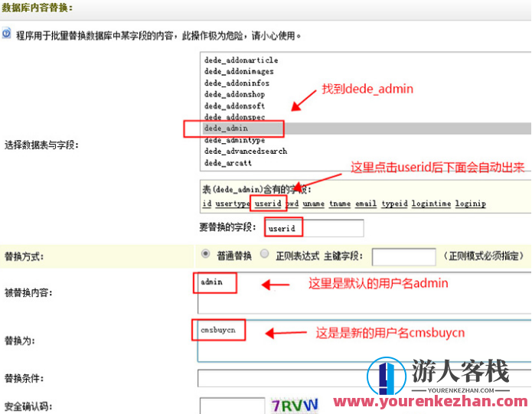The height and width of the screenshot is (414, 532).
Task: Select dede_admintype in the table list
Action: [x=234, y=140]
